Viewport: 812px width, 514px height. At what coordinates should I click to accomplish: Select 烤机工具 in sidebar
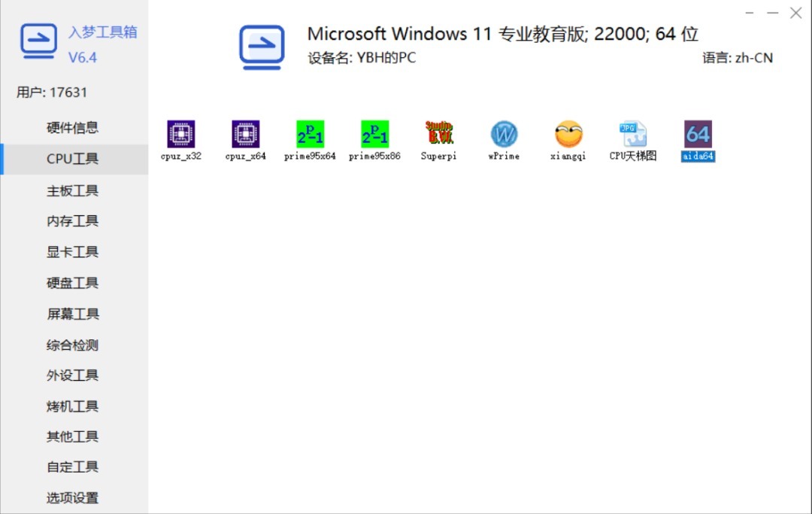pos(72,406)
